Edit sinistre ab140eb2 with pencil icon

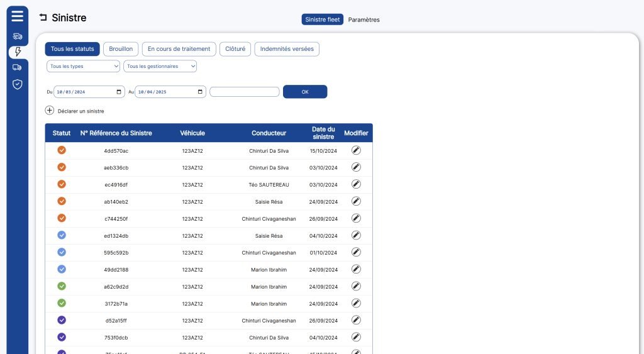[356, 201]
